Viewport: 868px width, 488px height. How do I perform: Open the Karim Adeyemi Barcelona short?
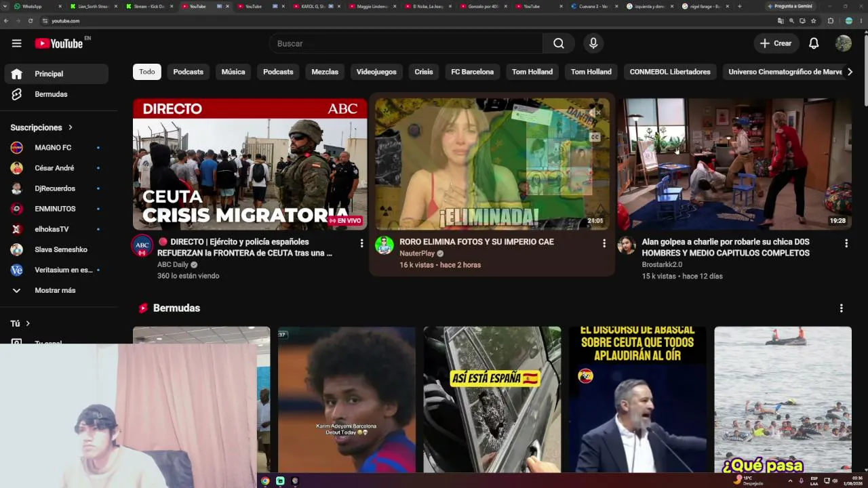pos(347,399)
